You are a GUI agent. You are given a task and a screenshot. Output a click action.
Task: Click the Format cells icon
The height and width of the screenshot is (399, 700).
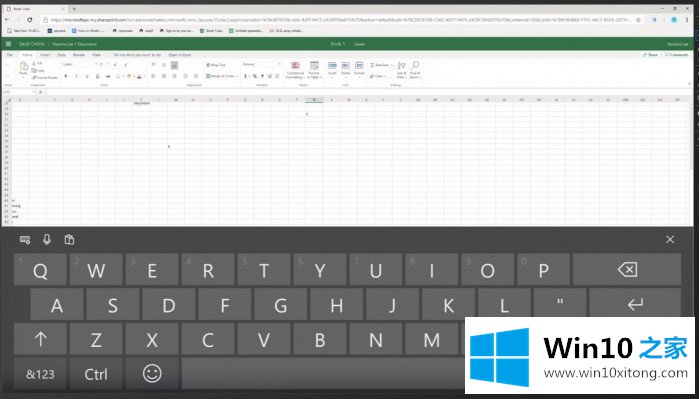pyautogui.click(x=359, y=66)
